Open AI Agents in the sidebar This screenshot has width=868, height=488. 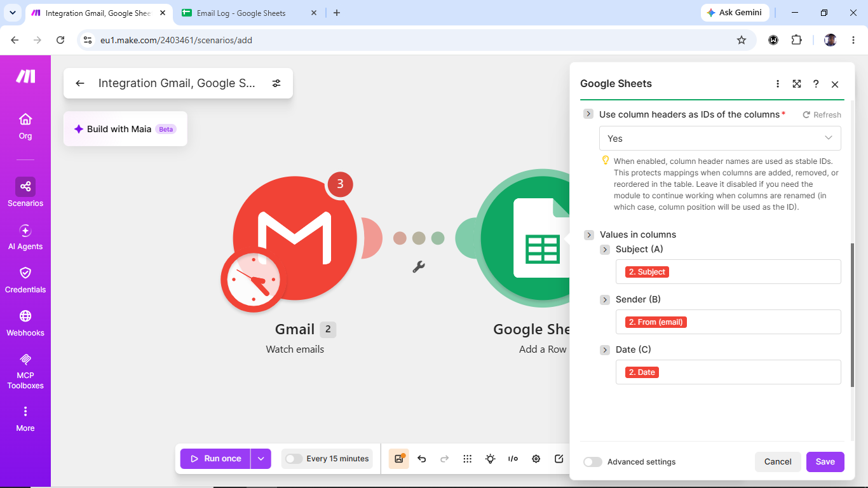25,237
